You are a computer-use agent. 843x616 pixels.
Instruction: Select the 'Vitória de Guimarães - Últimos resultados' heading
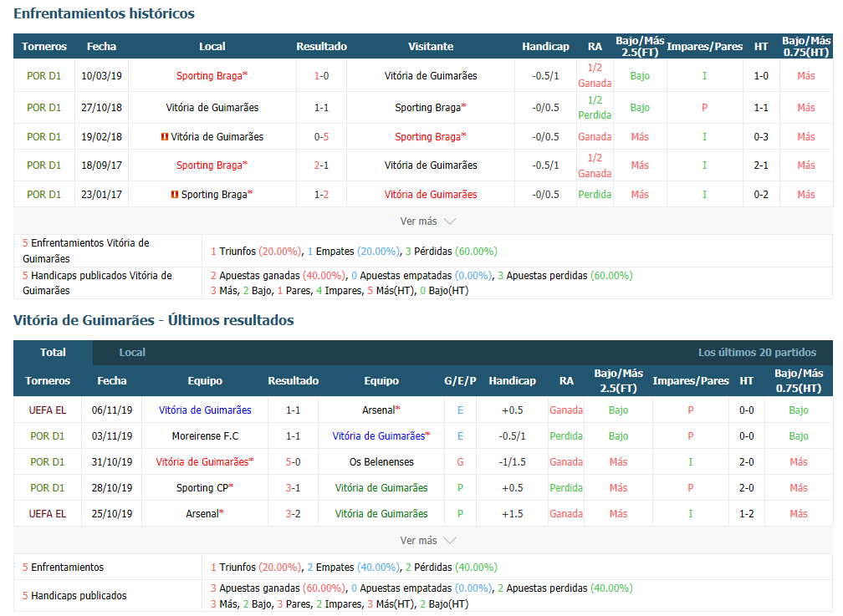coord(154,320)
